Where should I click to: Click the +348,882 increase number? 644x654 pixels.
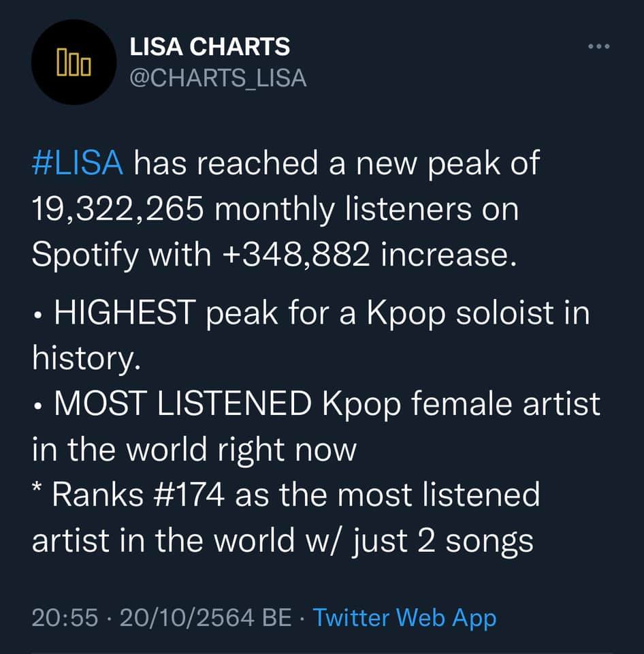296,255
